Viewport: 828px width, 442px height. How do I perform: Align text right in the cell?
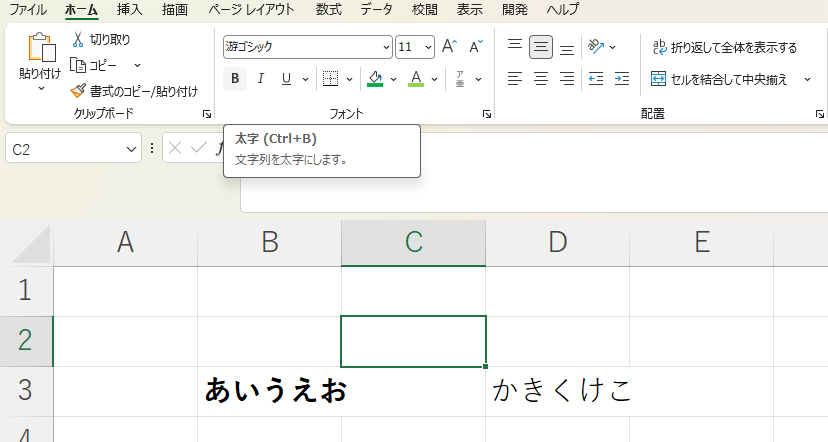point(567,79)
